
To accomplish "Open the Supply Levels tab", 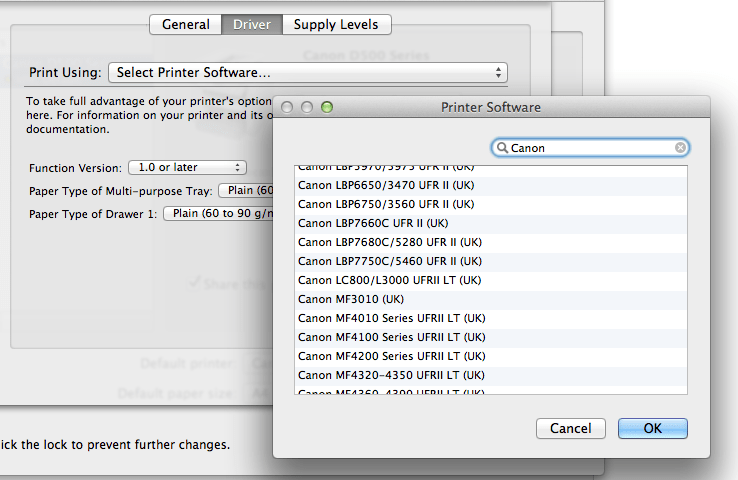I will tap(337, 24).
